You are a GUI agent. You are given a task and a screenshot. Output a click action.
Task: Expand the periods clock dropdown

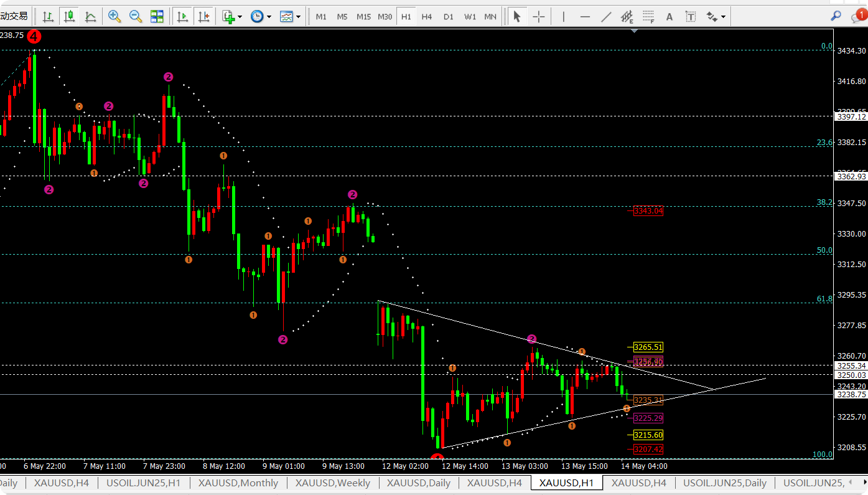(x=261, y=17)
